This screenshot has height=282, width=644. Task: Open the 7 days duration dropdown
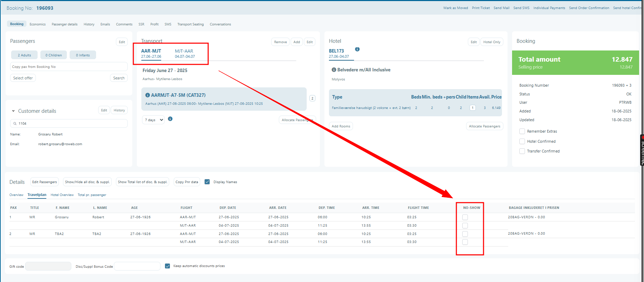153,120
